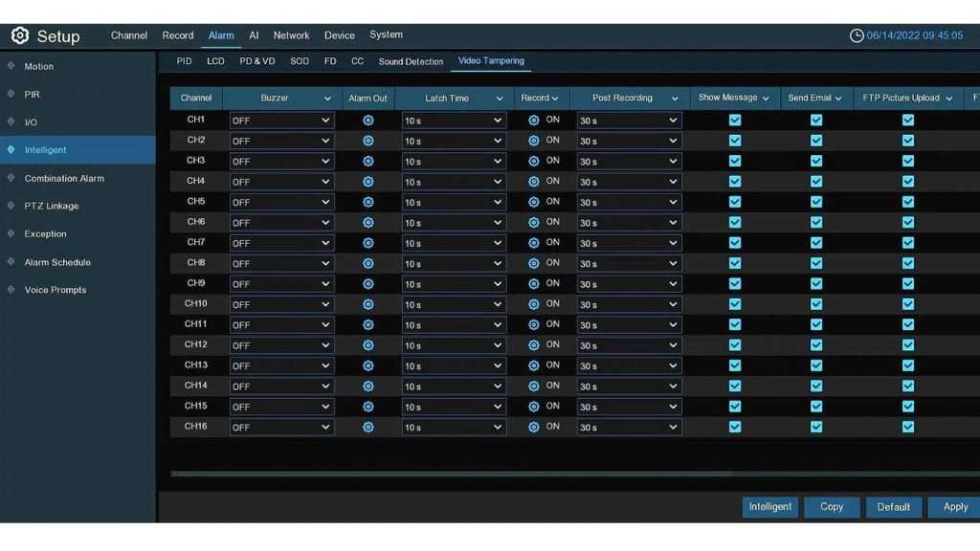Disable FTP Picture Upload for CH10

point(907,304)
